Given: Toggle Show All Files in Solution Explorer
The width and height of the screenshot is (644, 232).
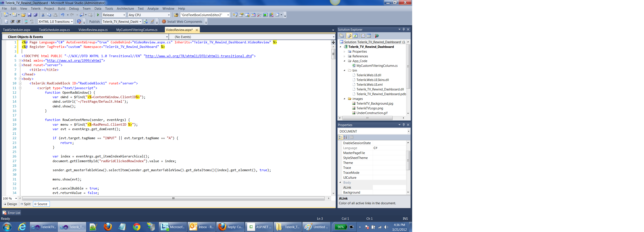Looking at the screenshot, I should click(349, 36).
